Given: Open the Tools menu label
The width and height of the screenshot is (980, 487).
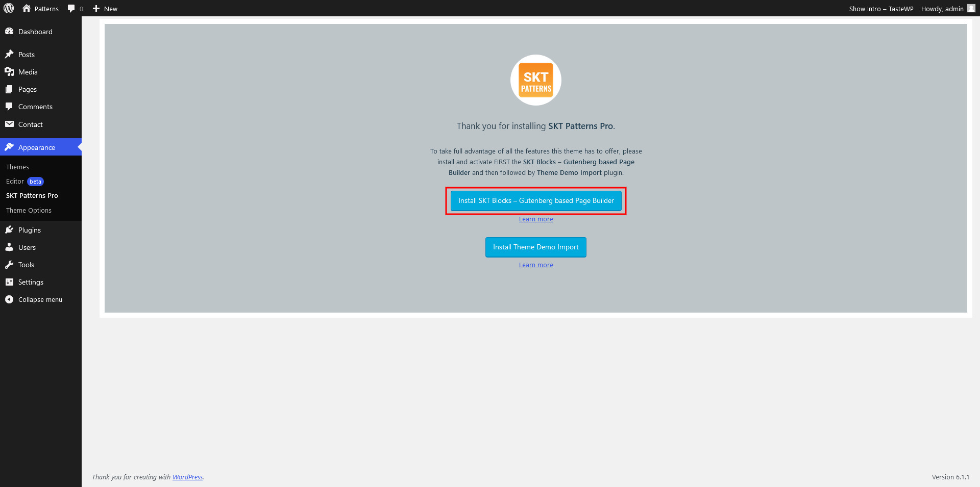Looking at the screenshot, I should pos(26,265).
